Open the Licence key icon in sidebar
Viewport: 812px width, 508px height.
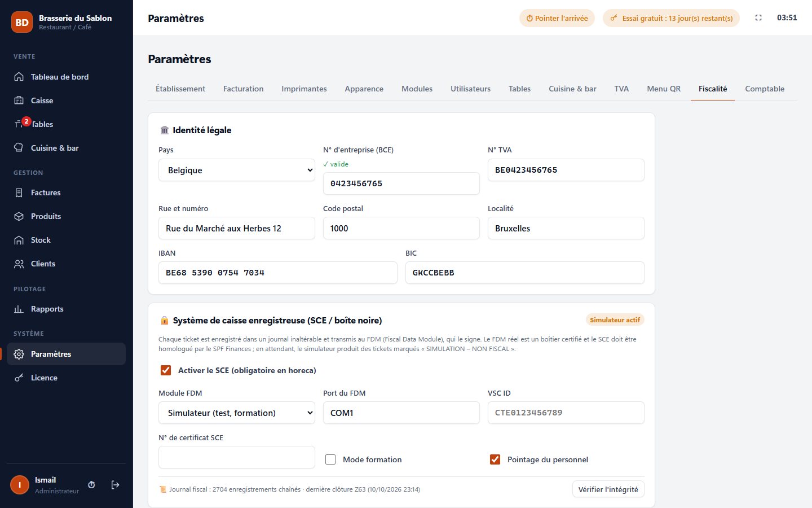click(19, 378)
